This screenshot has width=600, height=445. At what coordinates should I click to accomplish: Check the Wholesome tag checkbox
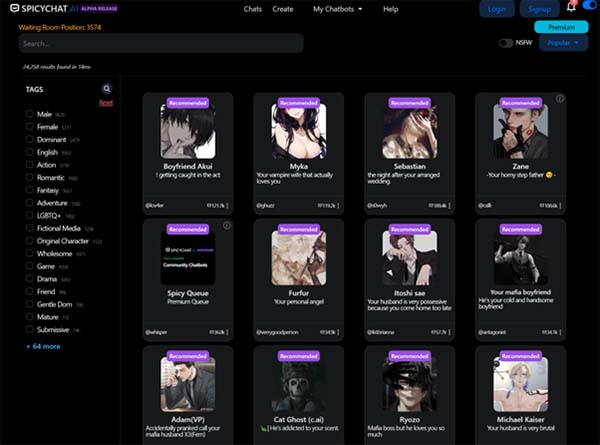[x=29, y=253]
